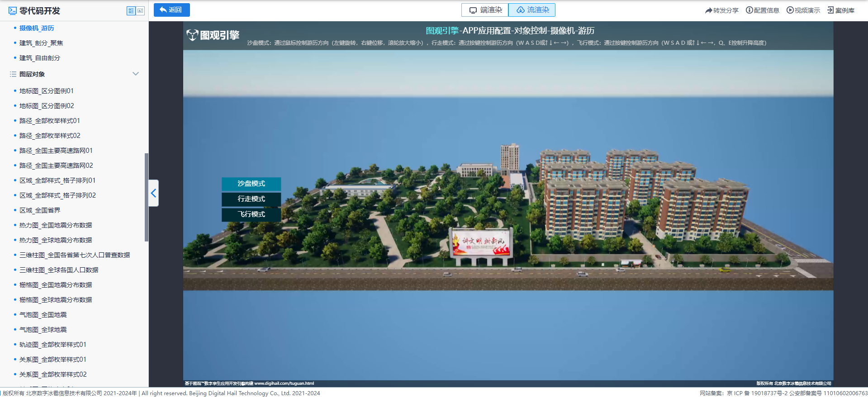Screen dimensions: 868x397
Task: Expand the 图层对象 group header
Action: tap(74, 74)
